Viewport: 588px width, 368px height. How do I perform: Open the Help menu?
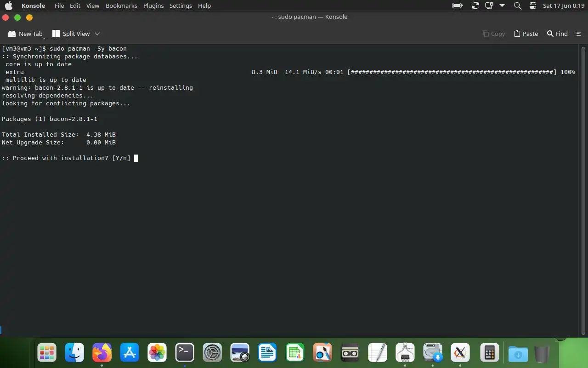204,6
